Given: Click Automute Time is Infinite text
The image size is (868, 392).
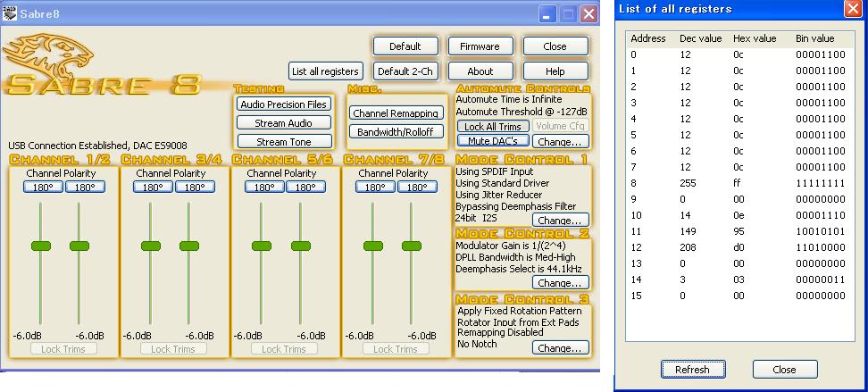Looking at the screenshot, I should pyautogui.click(x=508, y=99).
